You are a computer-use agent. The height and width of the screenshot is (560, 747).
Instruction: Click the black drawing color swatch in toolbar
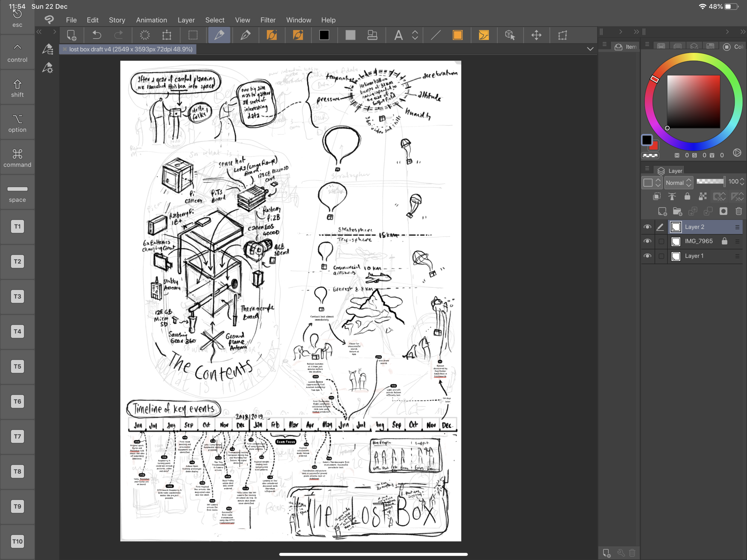[324, 35]
